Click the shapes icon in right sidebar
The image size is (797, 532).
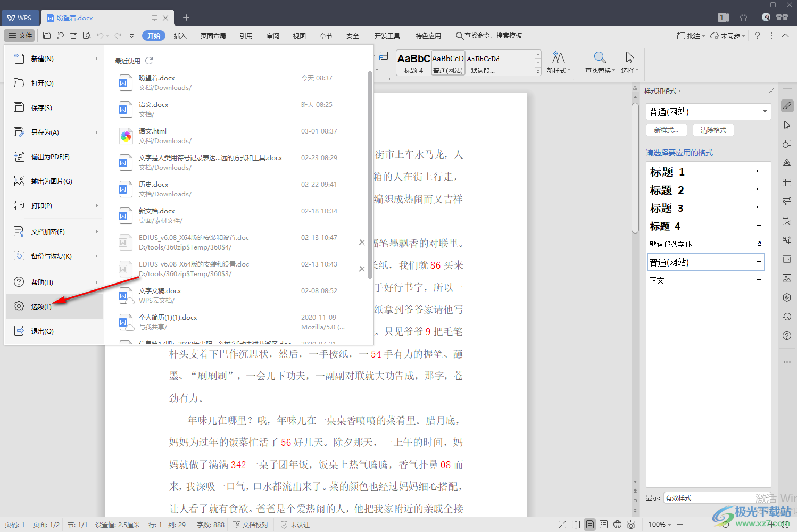(x=787, y=144)
